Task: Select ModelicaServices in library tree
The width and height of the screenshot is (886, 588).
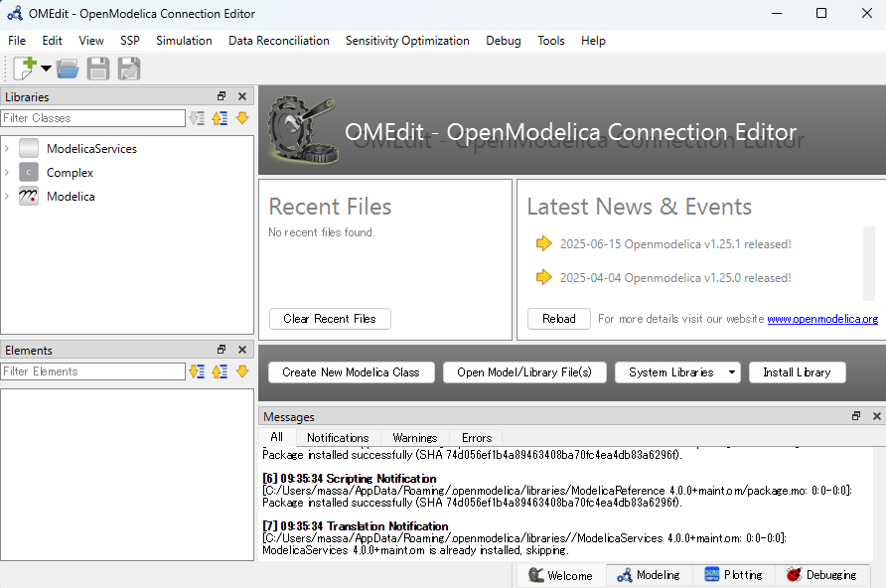Action: 91,149
